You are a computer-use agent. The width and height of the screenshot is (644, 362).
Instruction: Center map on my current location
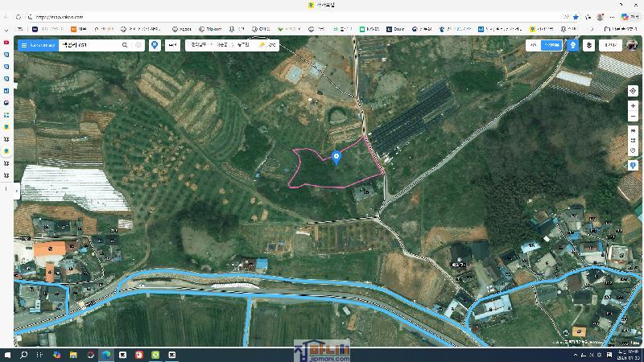coord(633,91)
